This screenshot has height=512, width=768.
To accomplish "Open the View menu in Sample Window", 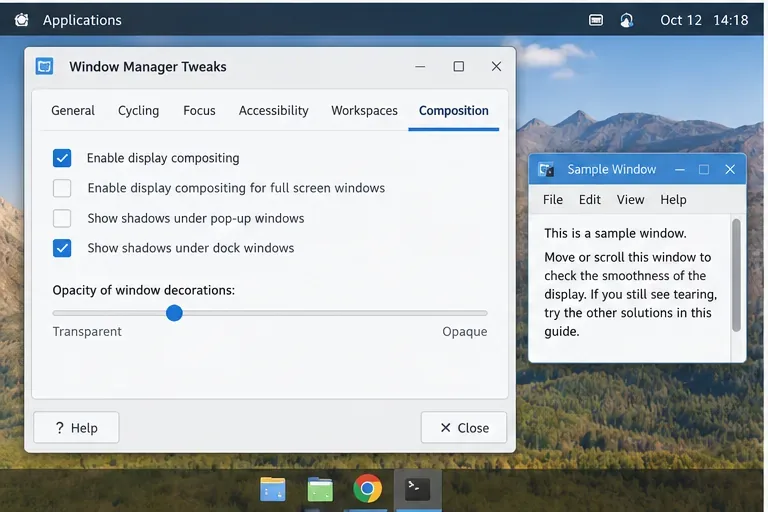I will click(630, 200).
